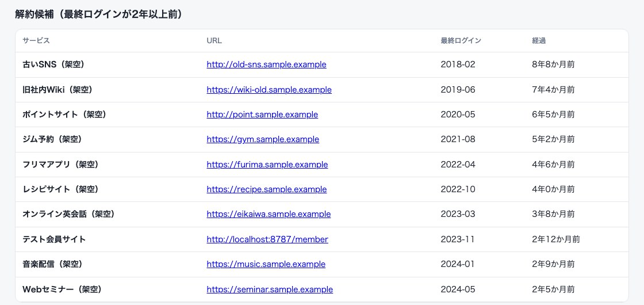Select the 古いSNS（架空） service name
The width and height of the screenshot is (644, 305).
click(x=53, y=64)
